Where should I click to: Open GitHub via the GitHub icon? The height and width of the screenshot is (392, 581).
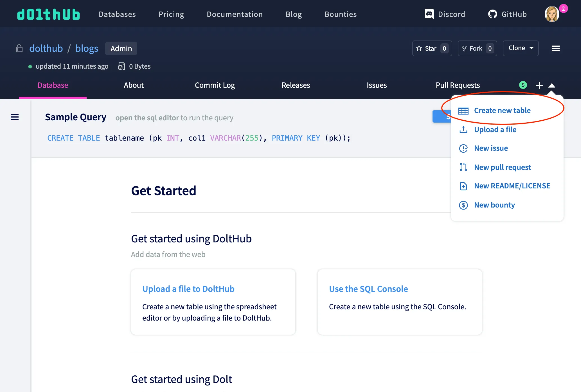[493, 14]
